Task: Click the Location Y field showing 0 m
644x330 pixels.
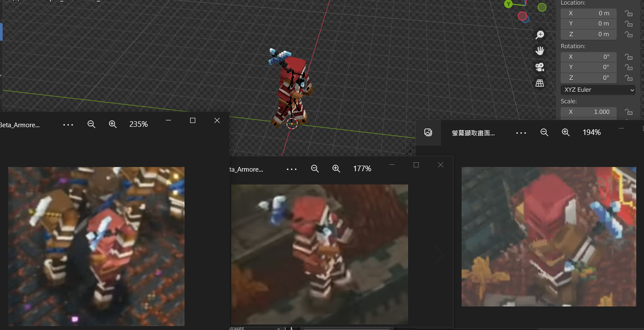Action: 588,24
